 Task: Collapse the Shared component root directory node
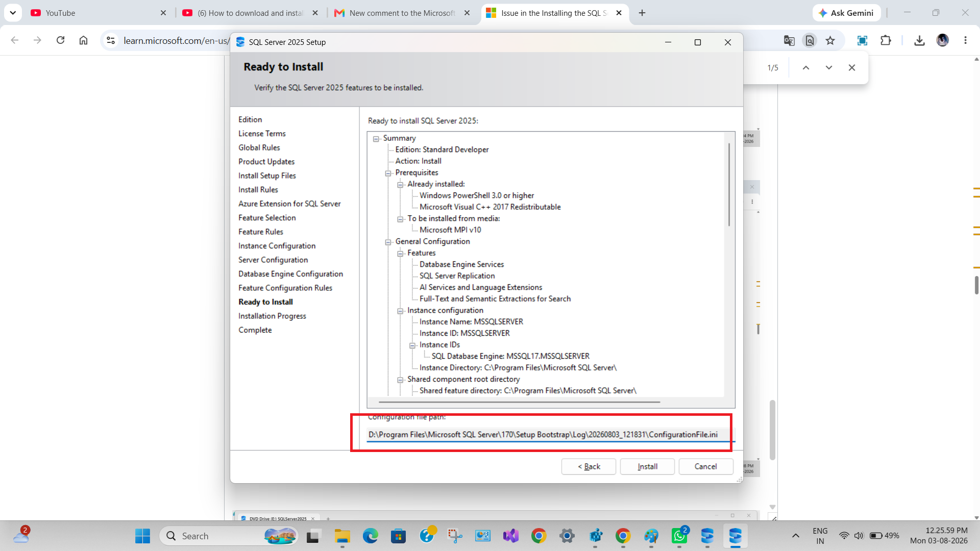pyautogui.click(x=401, y=380)
